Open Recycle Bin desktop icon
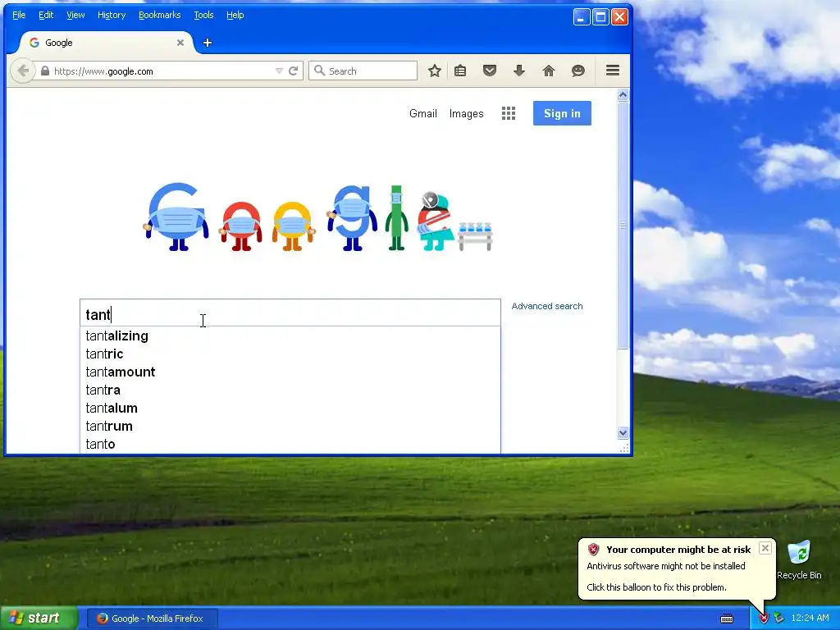Screen dimensions: 840x630 click(x=799, y=559)
